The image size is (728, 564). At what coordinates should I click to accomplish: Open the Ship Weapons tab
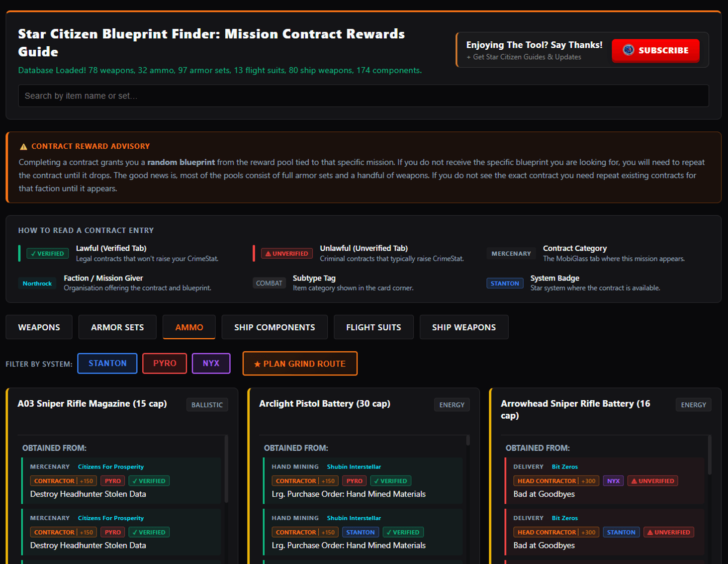pyautogui.click(x=464, y=327)
